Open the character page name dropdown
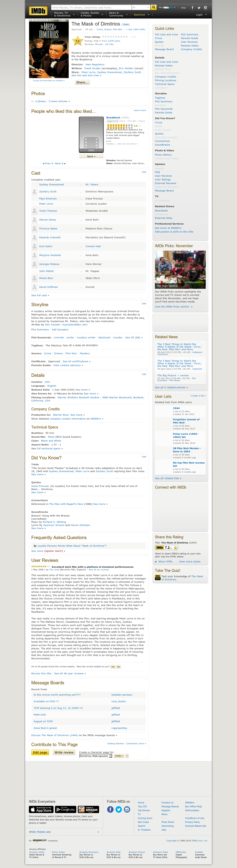 [95, 756]
